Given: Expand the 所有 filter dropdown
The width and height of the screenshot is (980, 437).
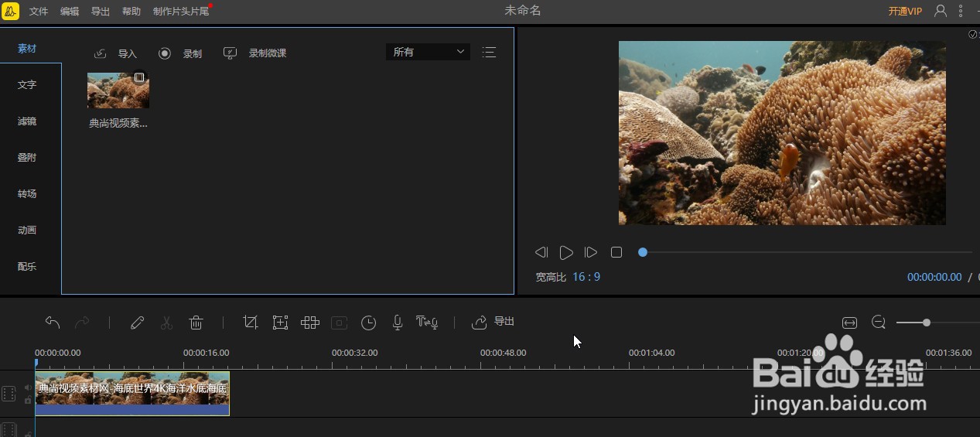Looking at the screenshot, I should tap(428, 52).
